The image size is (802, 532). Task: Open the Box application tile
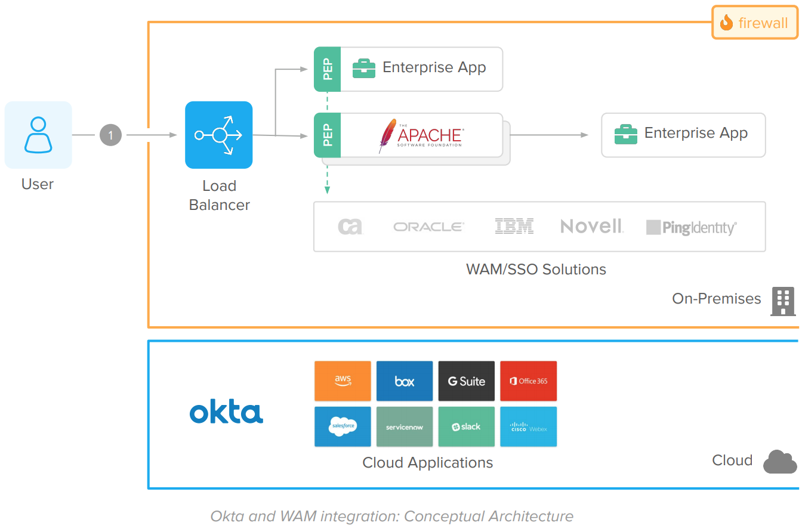point(405,381)
